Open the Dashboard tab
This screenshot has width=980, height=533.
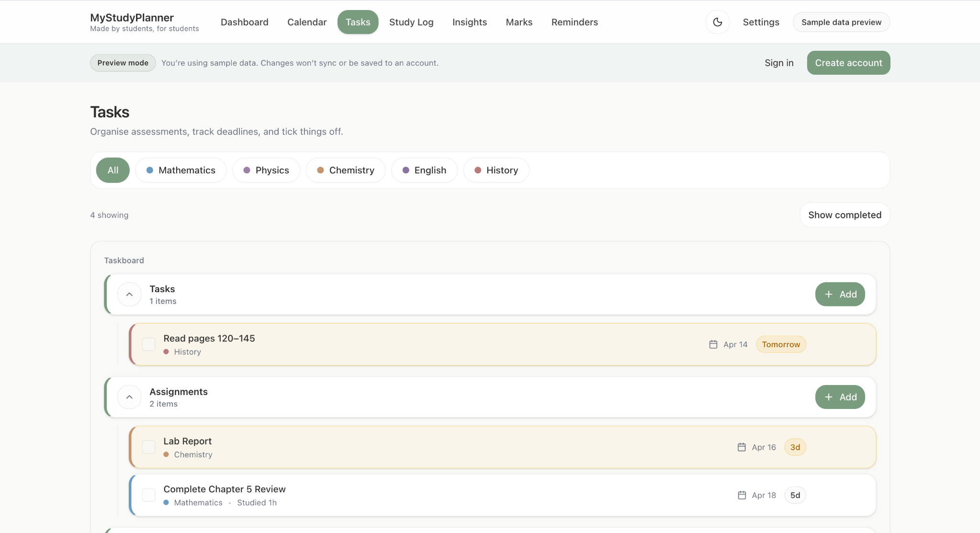[x=244, y=22]
